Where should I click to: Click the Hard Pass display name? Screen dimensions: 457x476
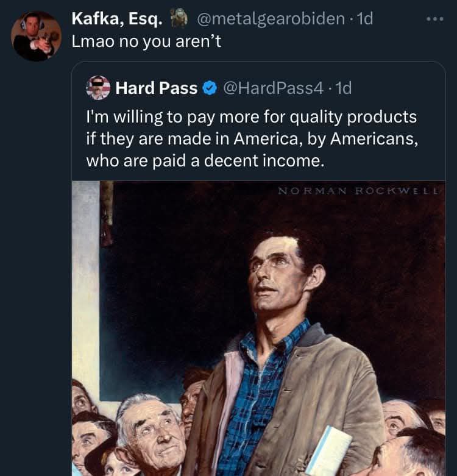pyautogui.click(x=156, y=88)
